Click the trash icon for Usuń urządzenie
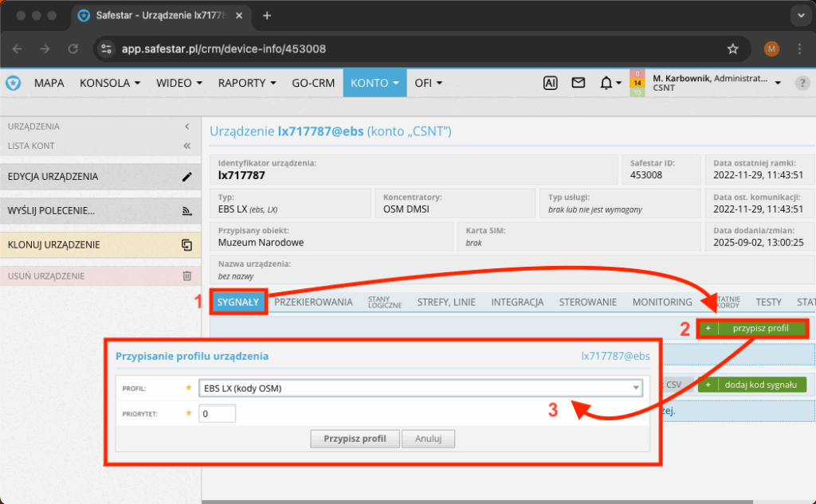This screenshot has height=504, width=816. click(187, 276)
